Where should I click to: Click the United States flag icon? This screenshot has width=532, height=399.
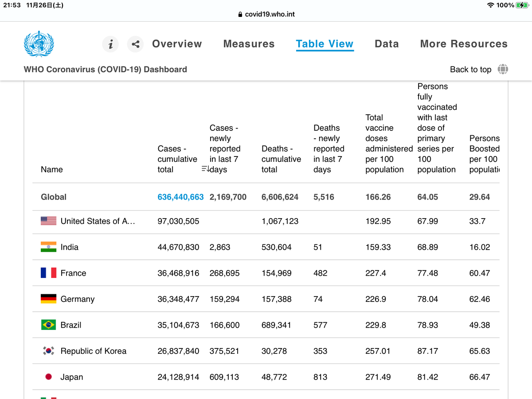tap(48, 221)
